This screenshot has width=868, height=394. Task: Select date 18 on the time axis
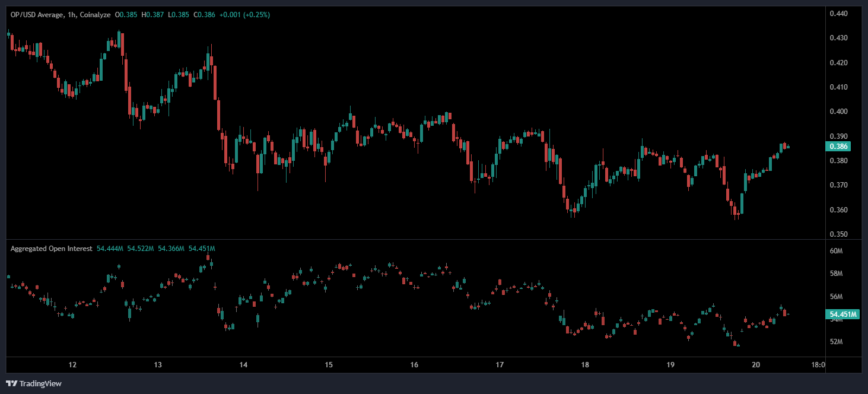(585, 364)
